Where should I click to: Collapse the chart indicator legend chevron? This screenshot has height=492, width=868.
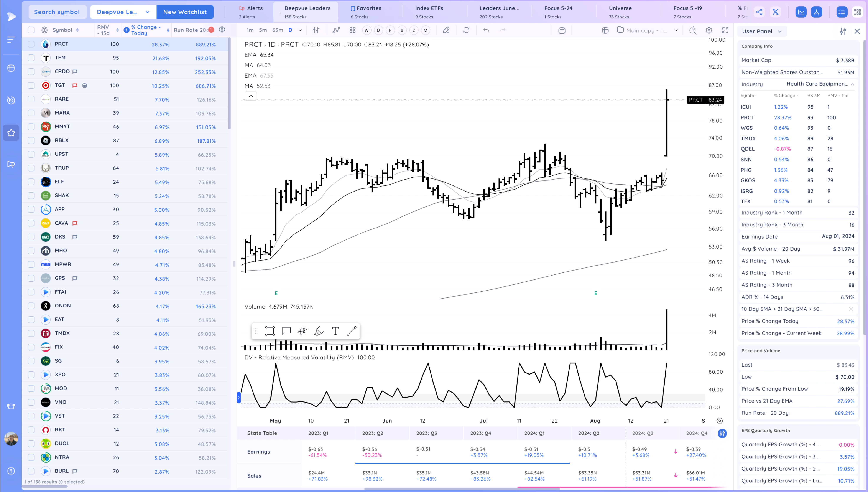tap(251, 96)
